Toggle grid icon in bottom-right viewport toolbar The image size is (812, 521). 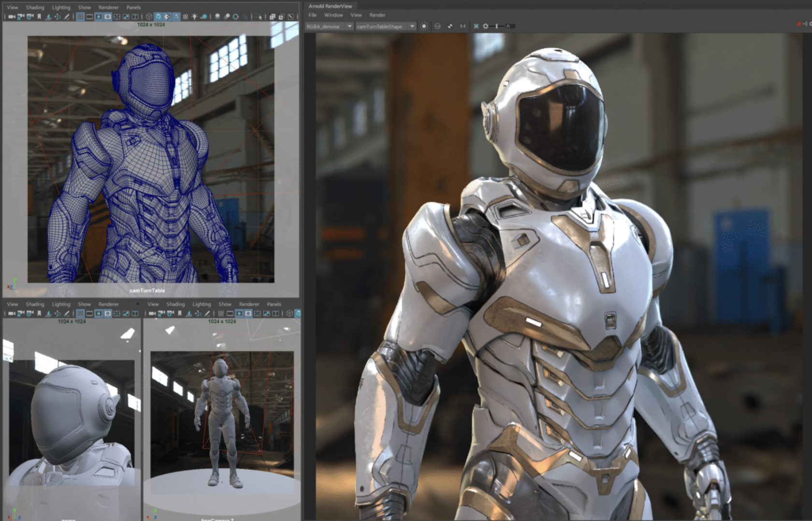click(221, 313)
